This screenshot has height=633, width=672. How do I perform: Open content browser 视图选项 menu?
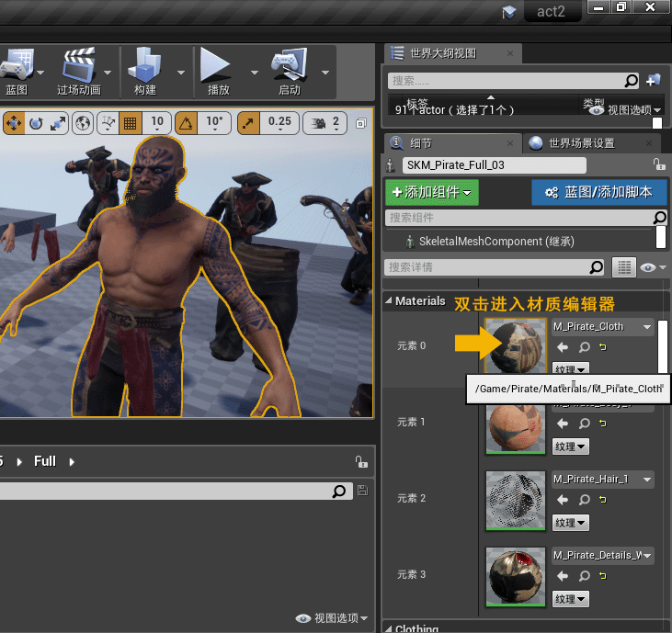pyautogui.click(x=332, y=618)
